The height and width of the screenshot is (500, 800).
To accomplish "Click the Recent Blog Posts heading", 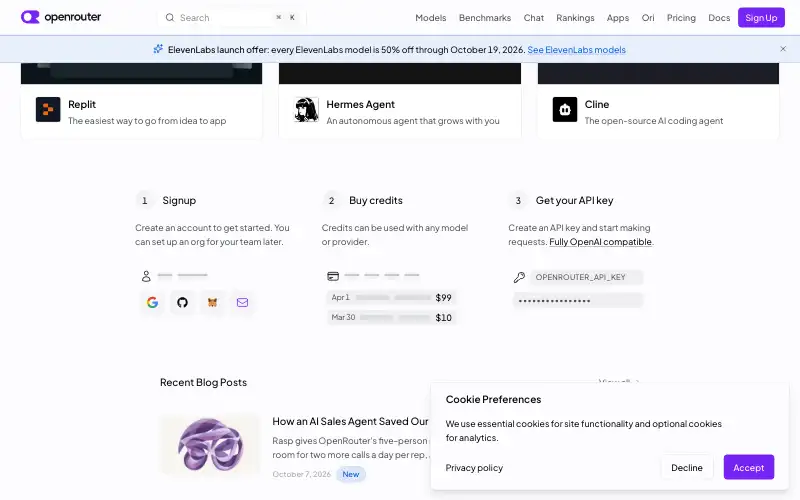I will 203,382.
